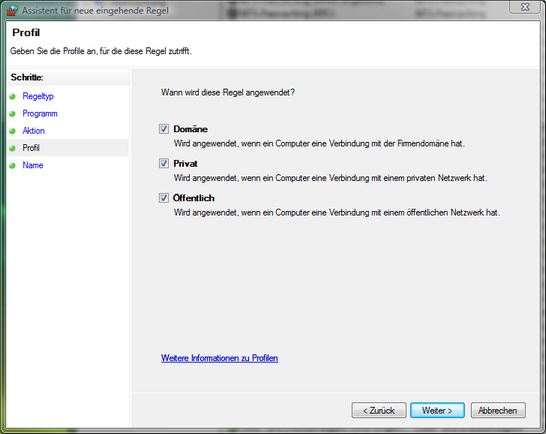Click the Firmendomäne description text
This screenshot has height=434, width=546.
coord(319,144)
